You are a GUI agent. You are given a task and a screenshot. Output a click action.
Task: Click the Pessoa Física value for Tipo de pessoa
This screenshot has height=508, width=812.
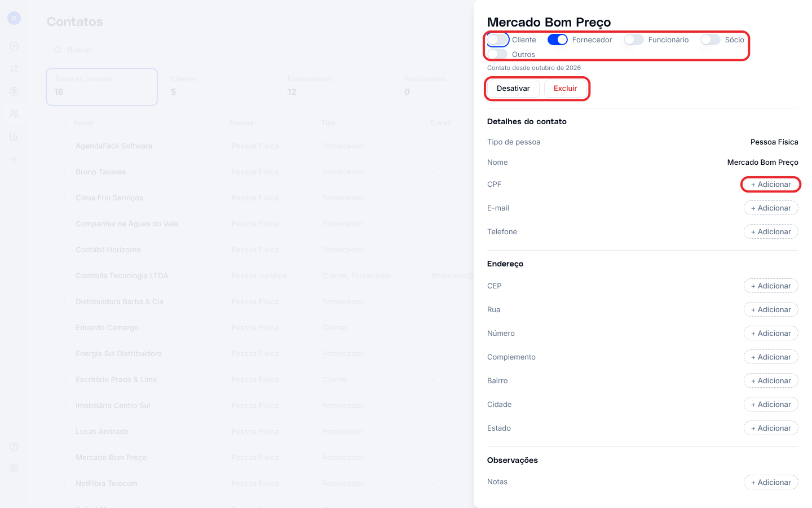click(774, 142)
